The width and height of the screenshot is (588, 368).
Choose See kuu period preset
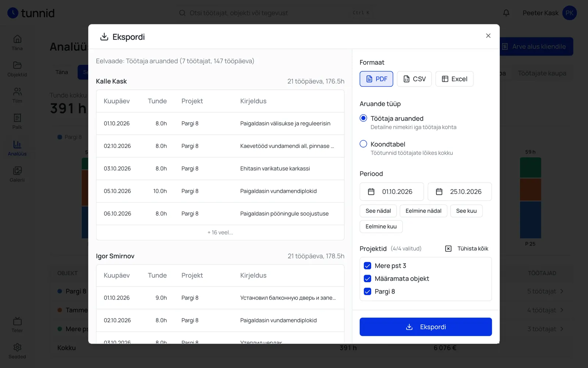[466, 211]
